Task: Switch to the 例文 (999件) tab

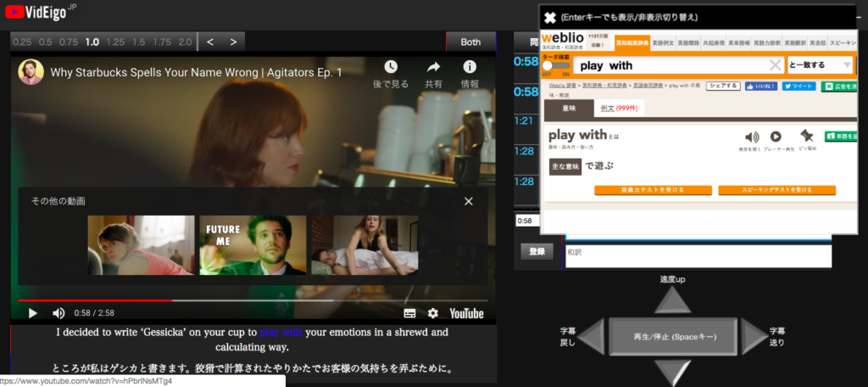Action: 619,108
